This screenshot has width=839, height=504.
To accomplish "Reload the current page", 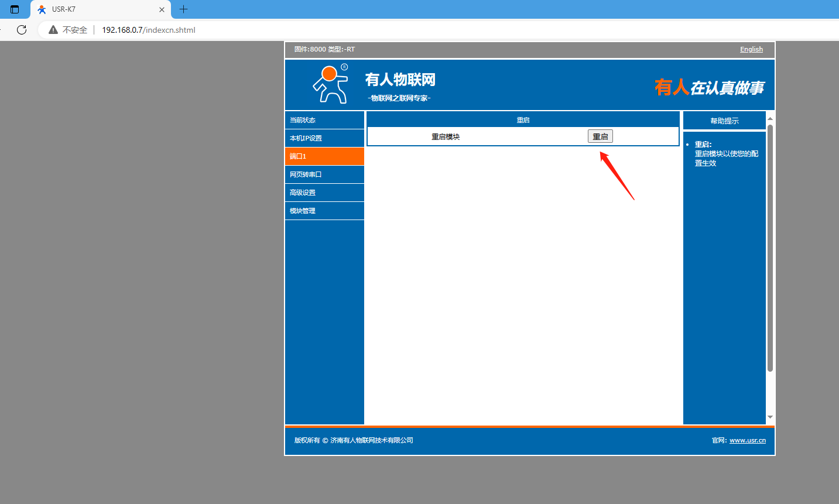I will point(22,30).
